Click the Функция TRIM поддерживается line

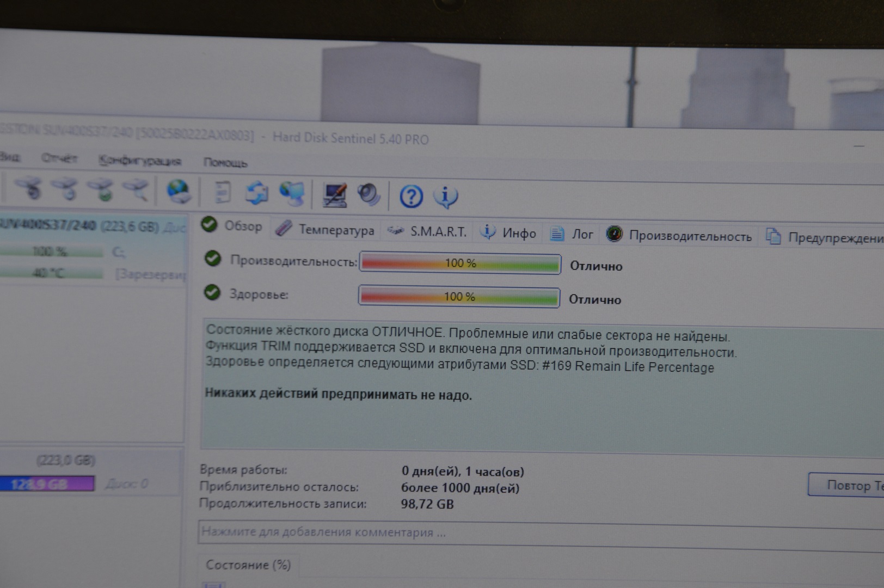(471, 349)
